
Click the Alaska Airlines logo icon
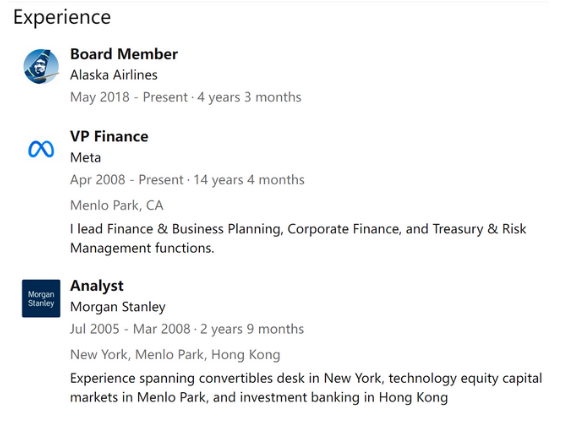(41, 67)
